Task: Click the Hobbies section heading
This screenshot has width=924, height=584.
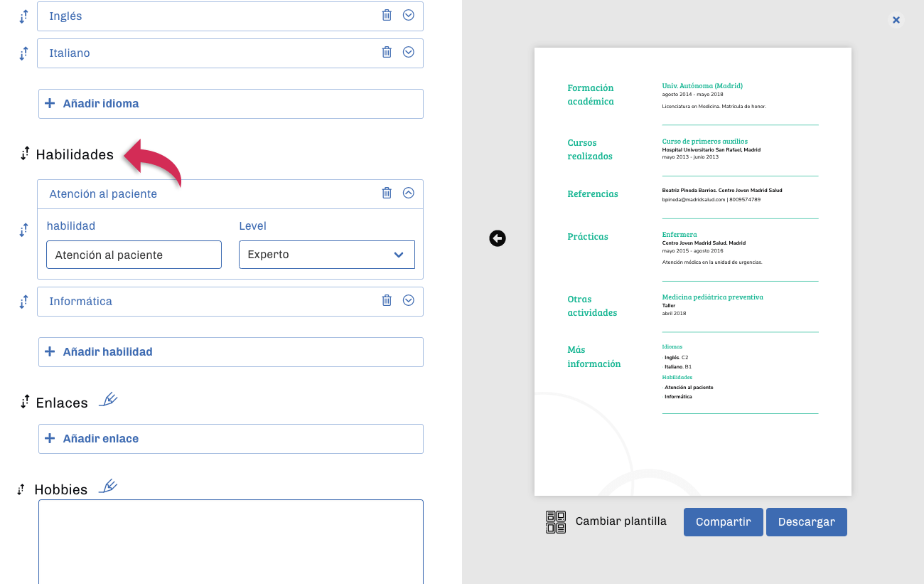Action: pos(61,489)
